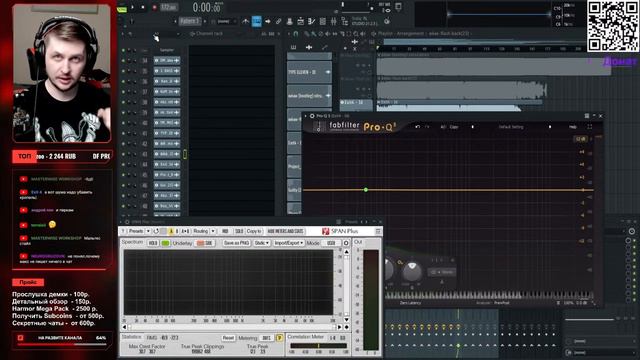This screenshot has height=360, width=640.
Task: Click the spectrum horizontal scrollbar
Action: point(232,327)
